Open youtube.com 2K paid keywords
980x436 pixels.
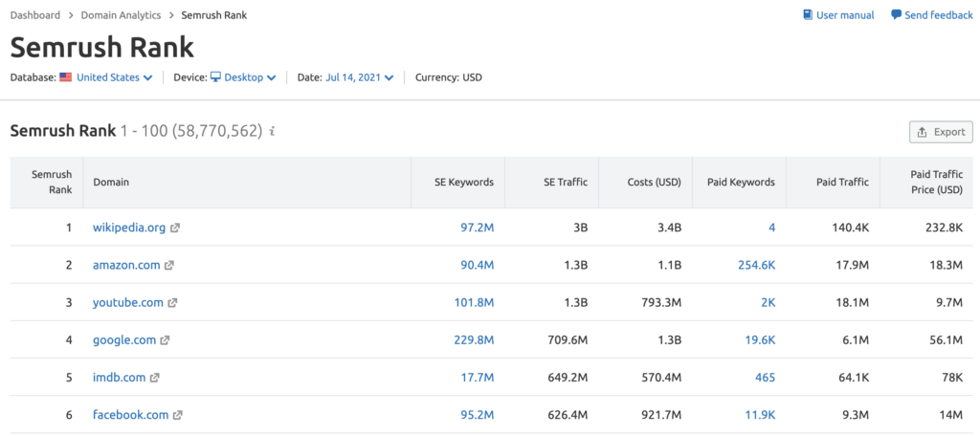[x=768, y=303]
